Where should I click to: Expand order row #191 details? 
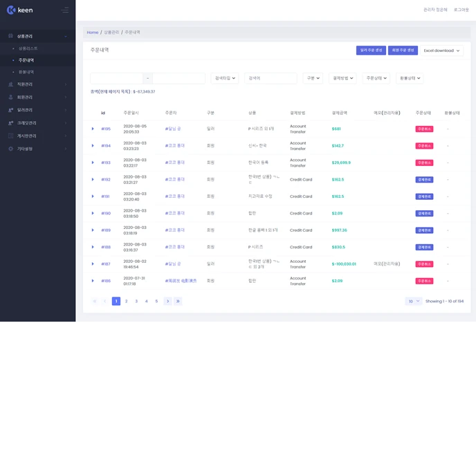93,196
